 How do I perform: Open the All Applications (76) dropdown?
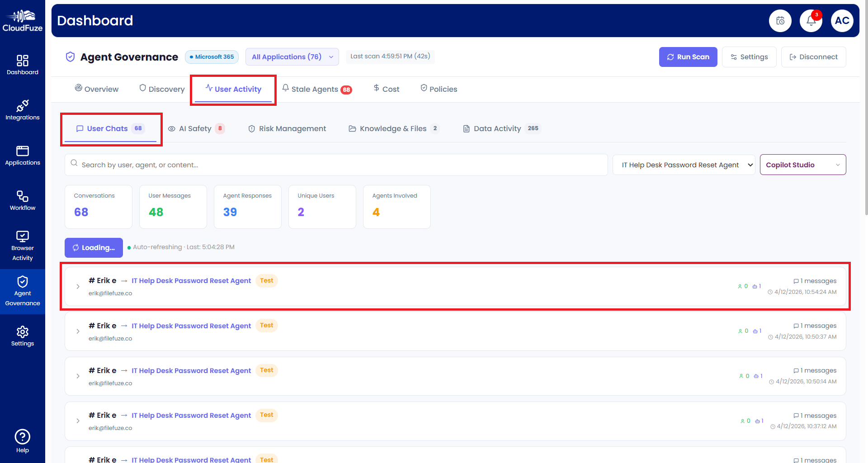tap(292, 57)
